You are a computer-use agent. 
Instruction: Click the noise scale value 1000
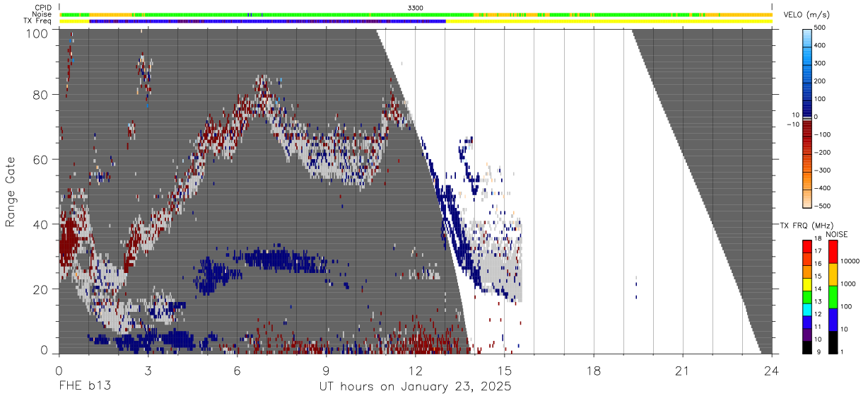point(848,284)
